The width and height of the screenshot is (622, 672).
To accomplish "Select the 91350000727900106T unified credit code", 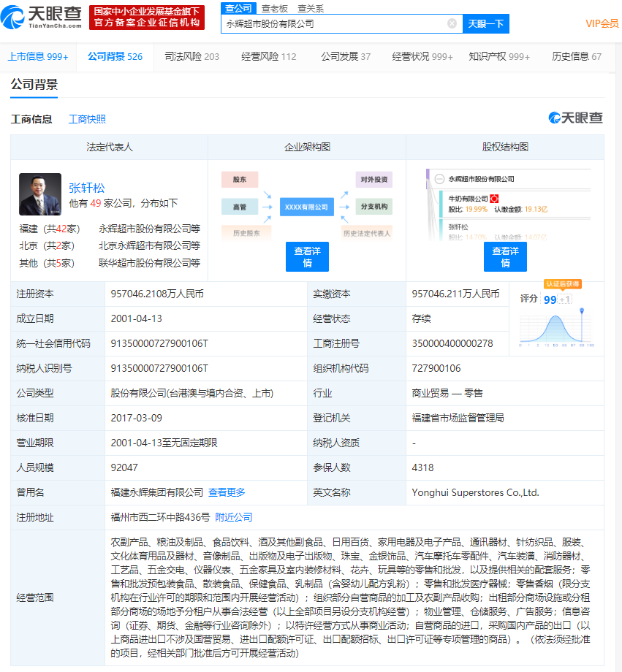I will point(159,344).
